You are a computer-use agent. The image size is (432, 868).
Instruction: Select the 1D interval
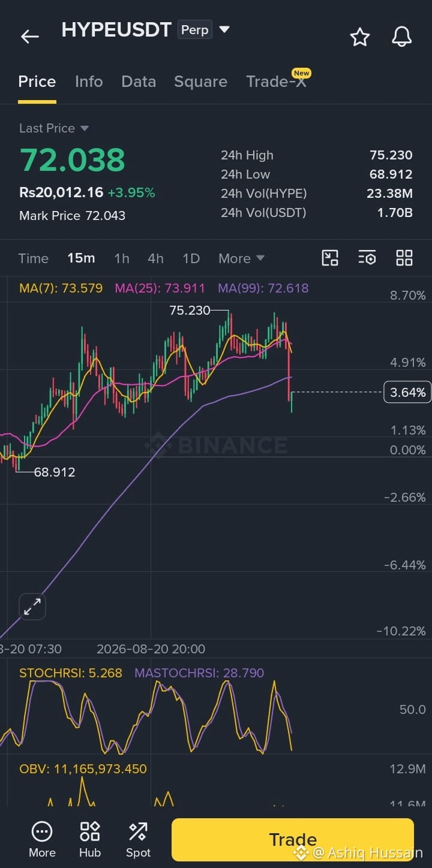click(191, 258)
